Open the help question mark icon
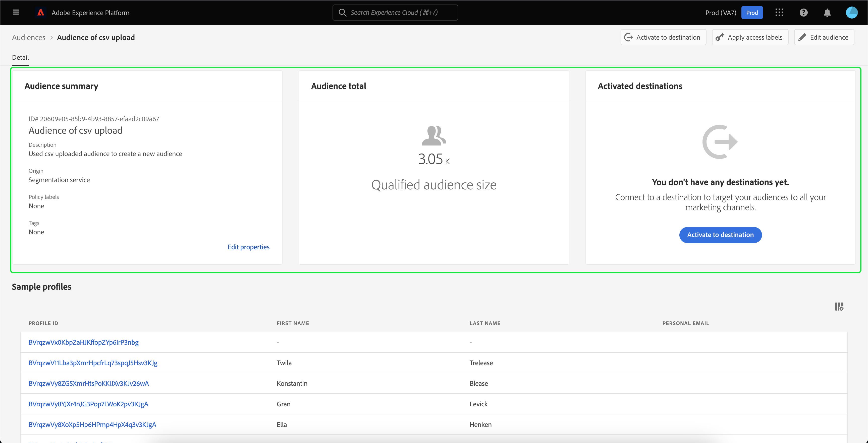The width and height of the screenshot is (868, 443). [x=803, y=13]
